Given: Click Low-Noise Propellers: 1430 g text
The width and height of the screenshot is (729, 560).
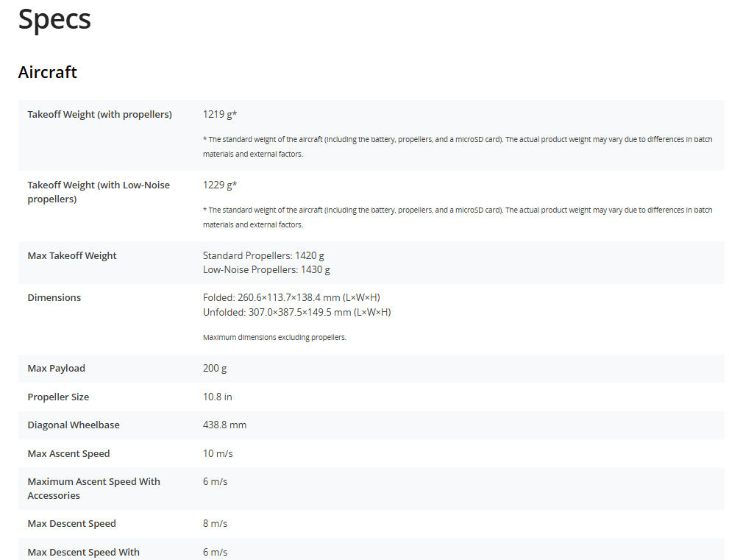Looking at the screenshot, I should [266, 270].
